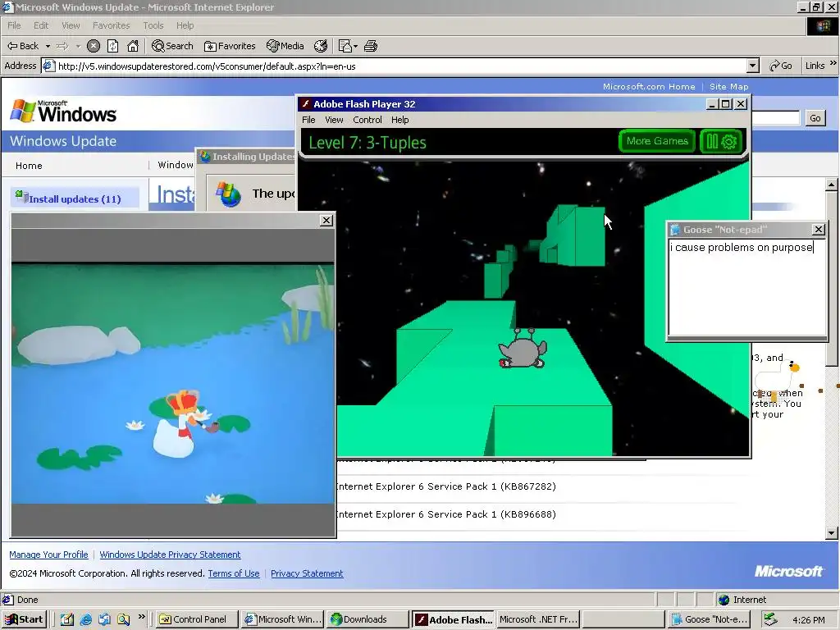Open Windows Update Privacy Statement link

[x=170, y=555]
